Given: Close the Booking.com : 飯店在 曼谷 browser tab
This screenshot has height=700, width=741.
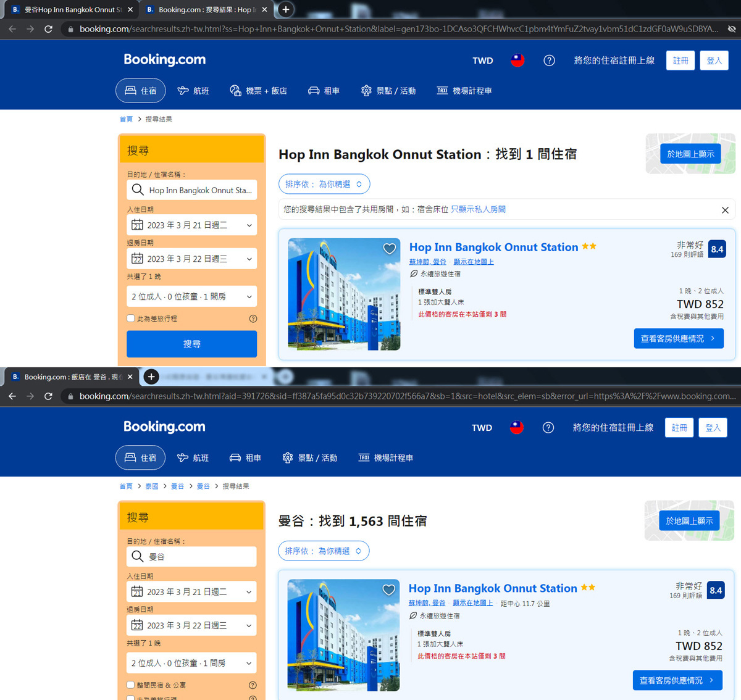Looking at the screenshot, I should (x=130, y=377).
